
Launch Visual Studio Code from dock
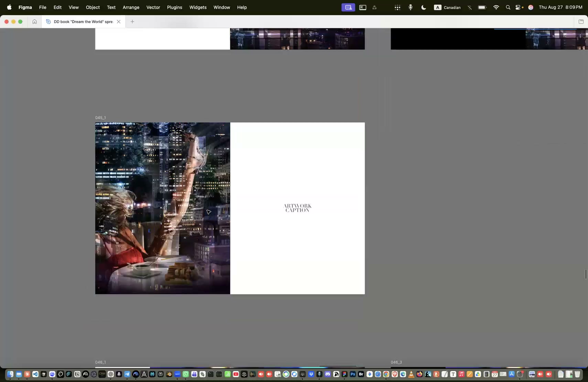point(35,374)
